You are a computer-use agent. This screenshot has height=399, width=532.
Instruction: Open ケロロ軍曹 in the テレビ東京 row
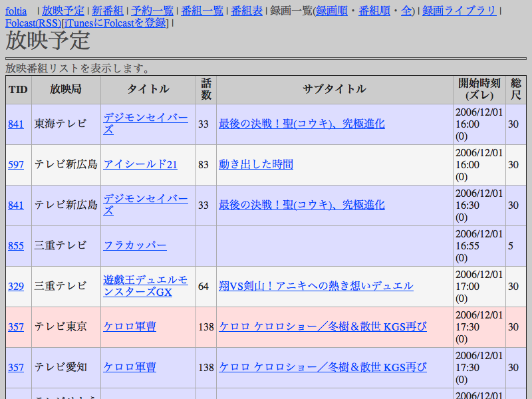pos(130,327)
